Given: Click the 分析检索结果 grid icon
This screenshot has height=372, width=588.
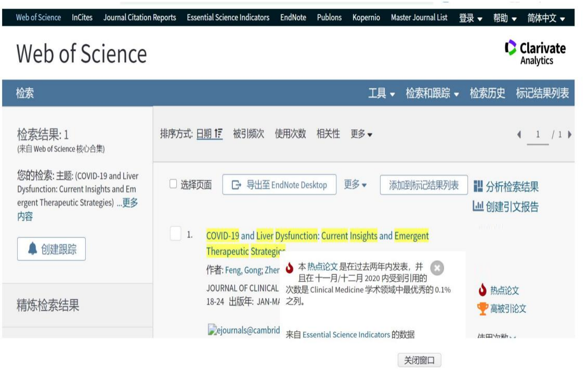Looking at the screenshot, I should coord(478,186).
